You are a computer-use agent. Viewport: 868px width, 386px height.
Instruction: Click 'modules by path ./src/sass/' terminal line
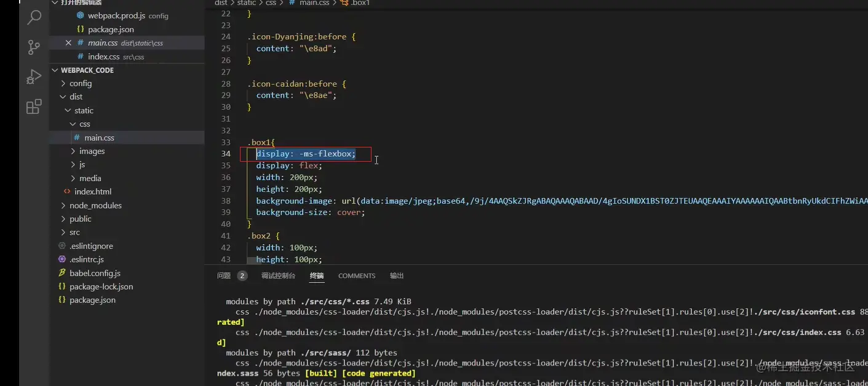(311, 353)
